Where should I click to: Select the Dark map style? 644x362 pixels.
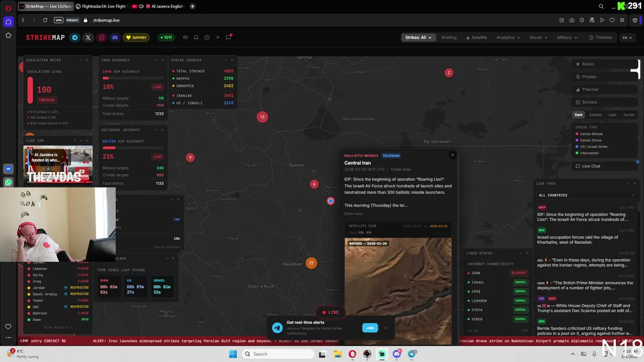579,115
